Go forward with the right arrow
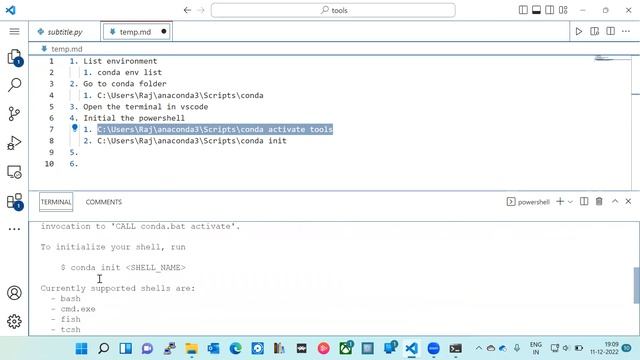 (x=201, y=10)
